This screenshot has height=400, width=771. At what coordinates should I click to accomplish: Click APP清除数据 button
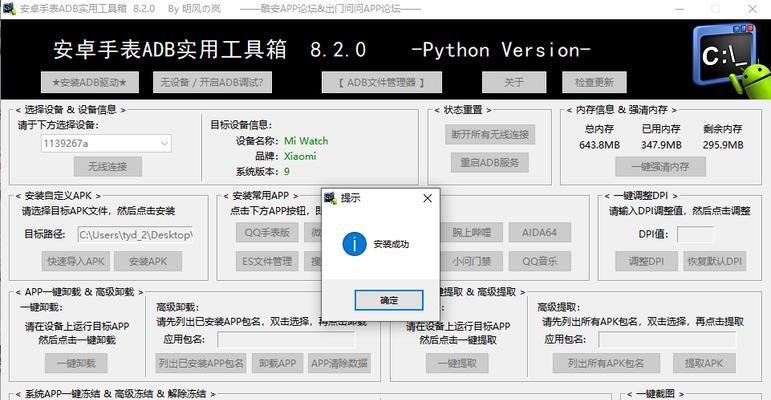[339, 364]
